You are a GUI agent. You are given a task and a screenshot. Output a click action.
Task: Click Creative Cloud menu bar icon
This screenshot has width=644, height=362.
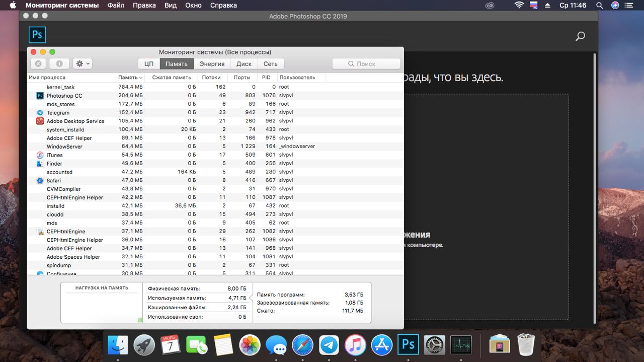point(490,6)
